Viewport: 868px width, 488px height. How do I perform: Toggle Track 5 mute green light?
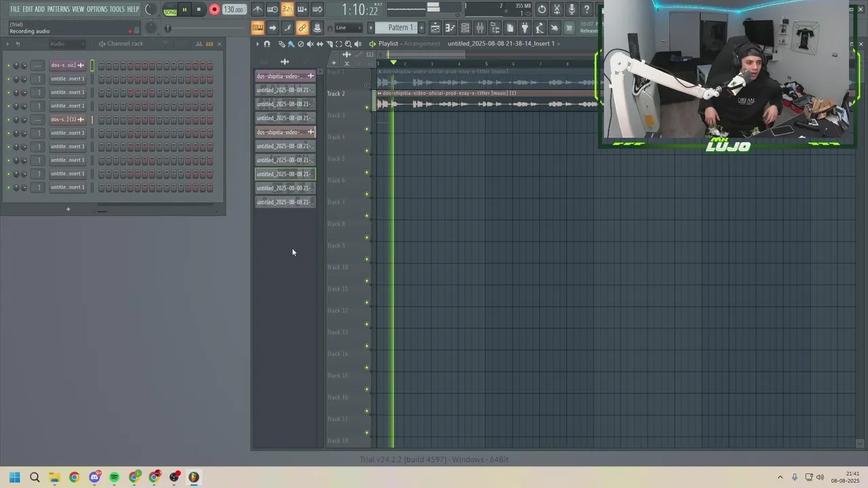point(367,172)
